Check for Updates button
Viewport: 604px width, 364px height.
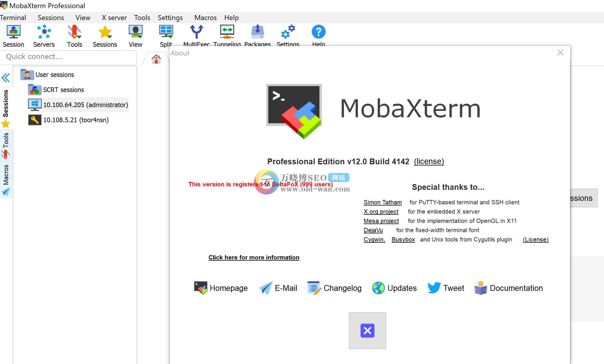[394, 288]
